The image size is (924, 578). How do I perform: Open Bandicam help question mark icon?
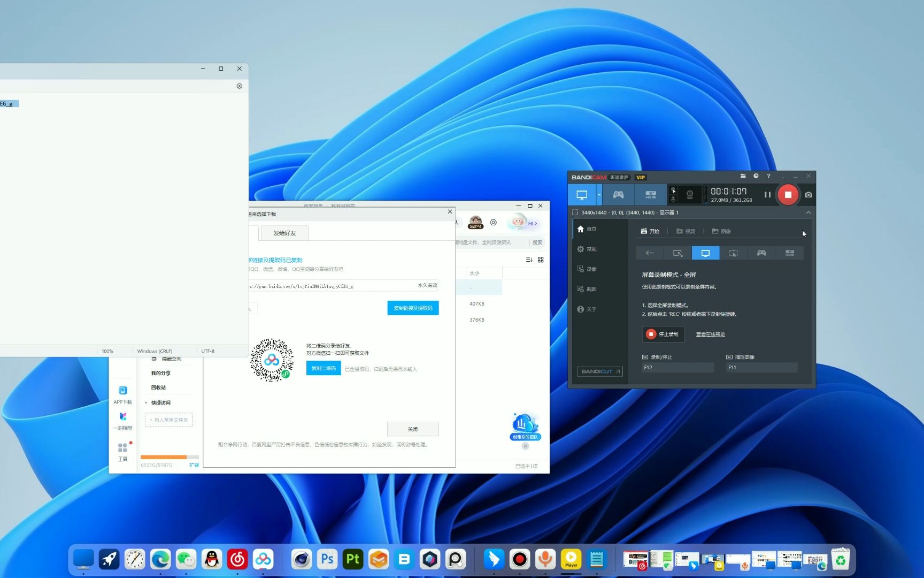tap(768, 176)
